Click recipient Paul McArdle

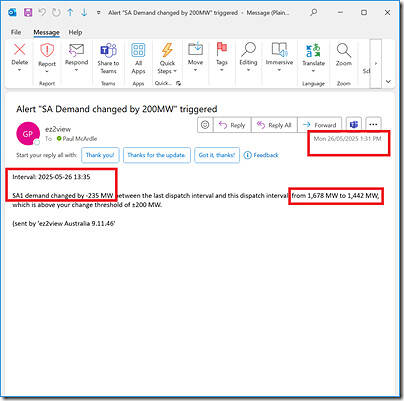[x=80, y=139]
